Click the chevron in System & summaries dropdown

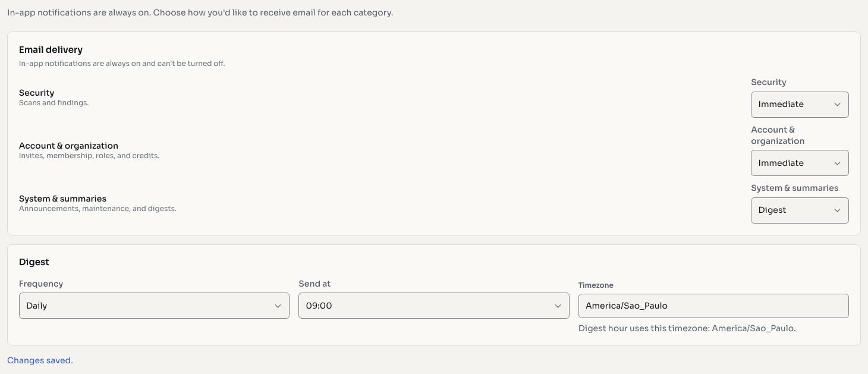(x=837, y=210)
